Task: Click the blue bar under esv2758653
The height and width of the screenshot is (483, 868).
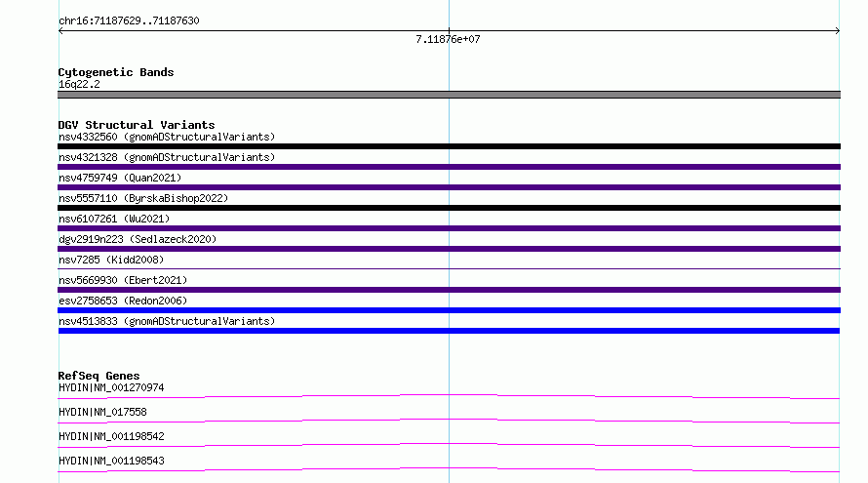Action: click(x=449, y=310)
